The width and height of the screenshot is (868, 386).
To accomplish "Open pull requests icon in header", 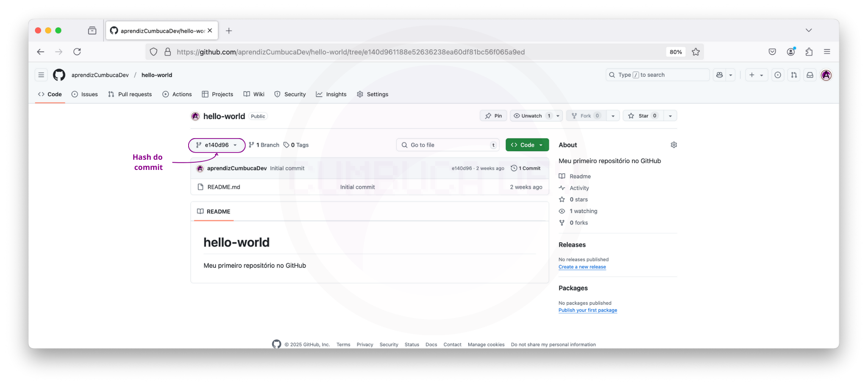I will click(794, 75).
